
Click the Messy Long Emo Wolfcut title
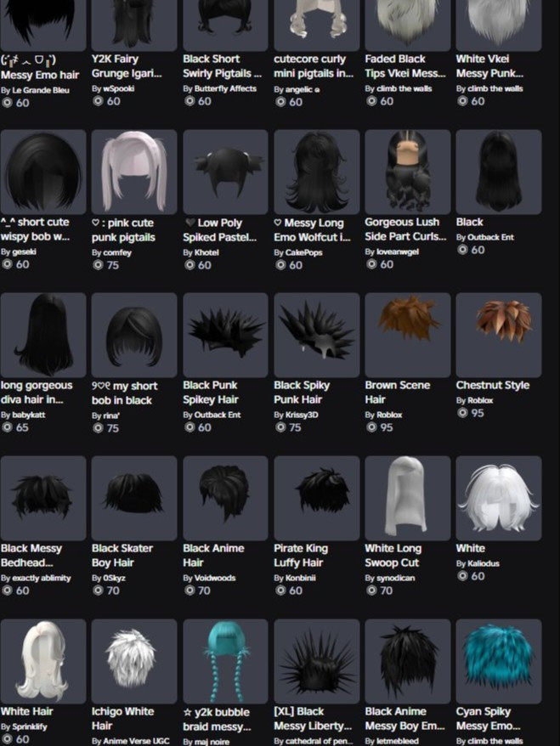point(312,229)
